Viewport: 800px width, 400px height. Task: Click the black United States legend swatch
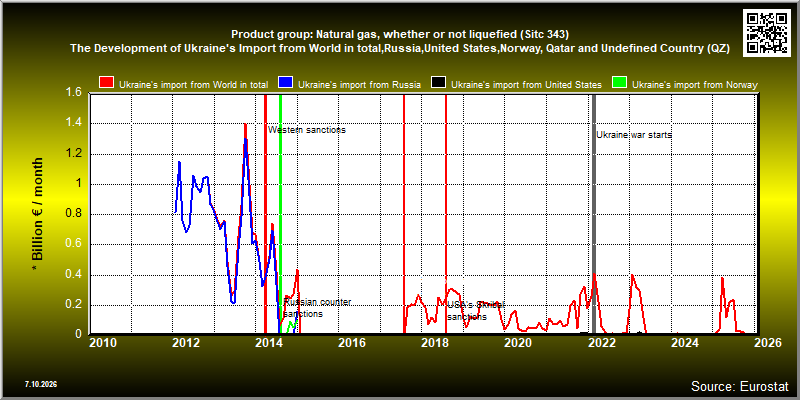pyautogui.click(x=439, y=84)
